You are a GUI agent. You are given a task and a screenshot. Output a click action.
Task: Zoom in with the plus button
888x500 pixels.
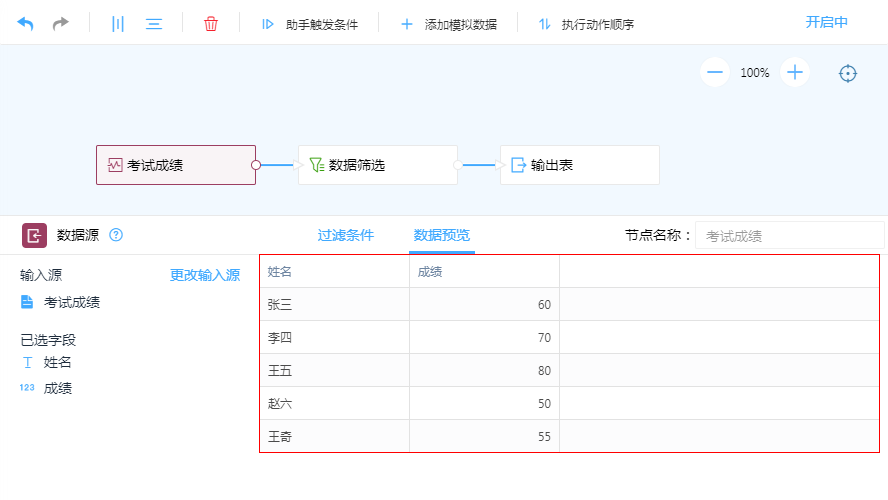point(795,72)
